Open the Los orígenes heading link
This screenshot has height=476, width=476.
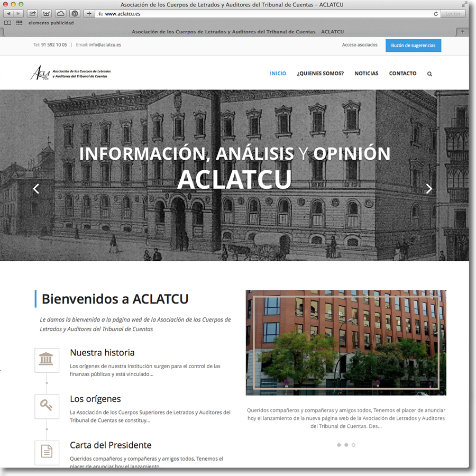[95, 399]
